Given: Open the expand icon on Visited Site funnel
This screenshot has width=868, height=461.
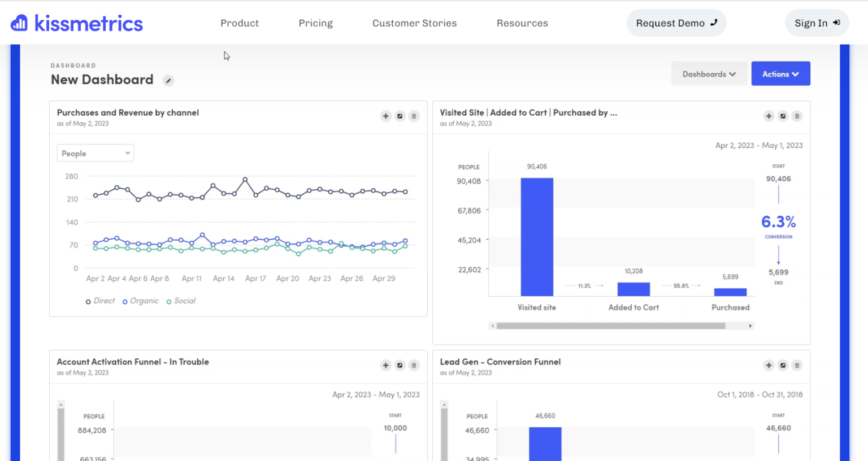Looking at the screenshot, I should point(783,116).
